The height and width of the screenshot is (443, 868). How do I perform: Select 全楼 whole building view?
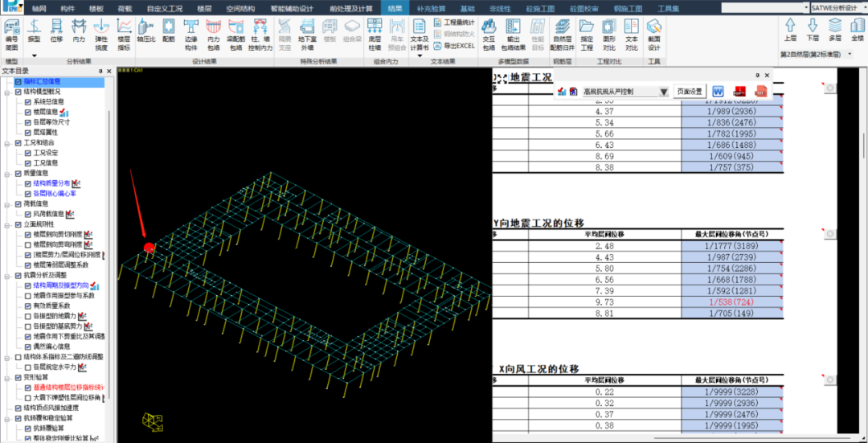click(857, 31)
